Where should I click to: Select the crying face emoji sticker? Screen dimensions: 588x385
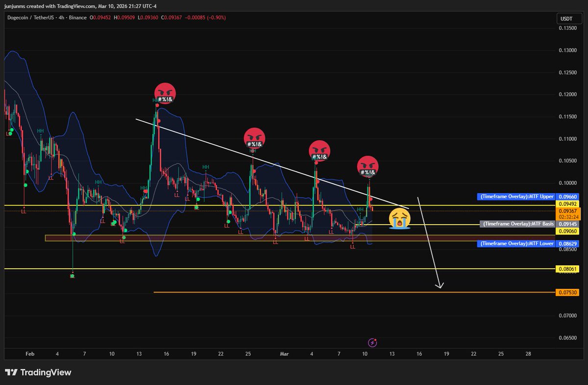400,218
